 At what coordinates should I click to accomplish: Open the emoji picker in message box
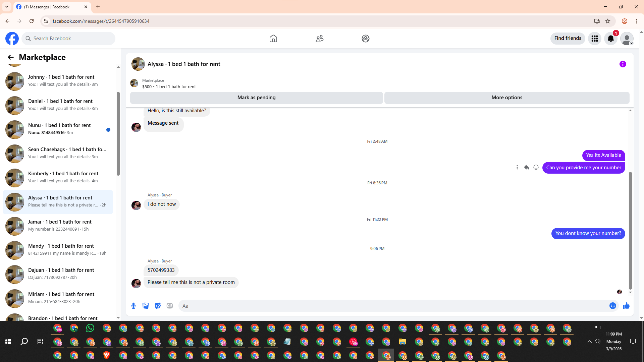point(612,306)
